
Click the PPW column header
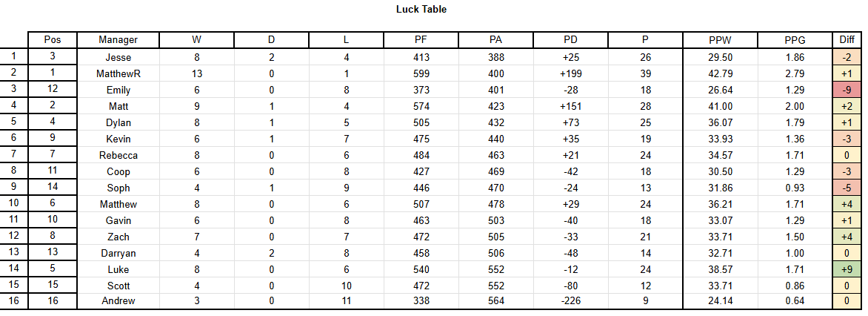tap(720, 40)
